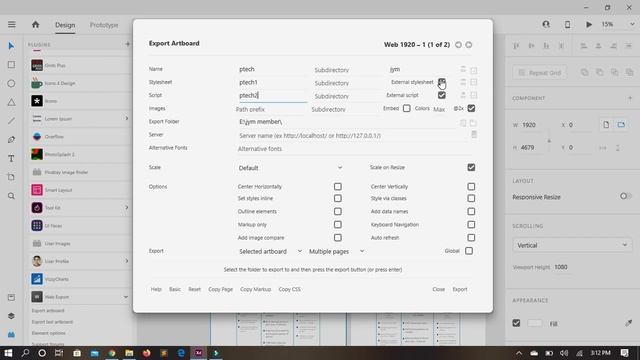Select the Zoom magnifier tool
640x360 pixels.
(11, 196)
